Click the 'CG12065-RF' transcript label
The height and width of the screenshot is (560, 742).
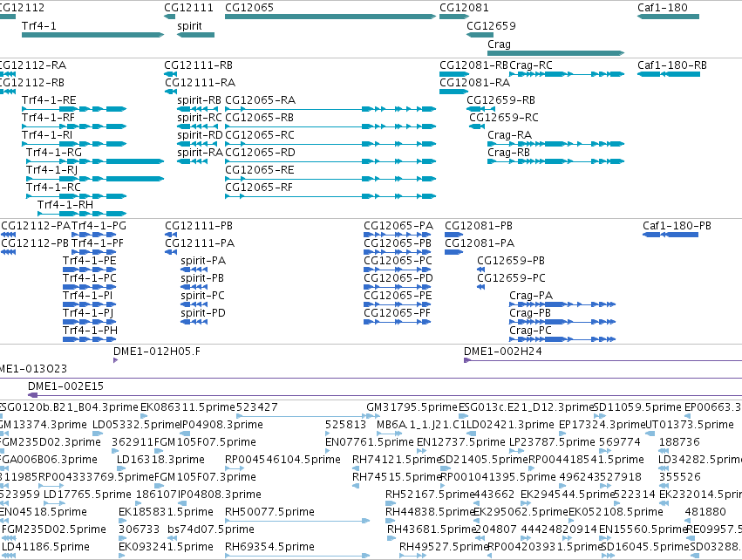point(259,187)
